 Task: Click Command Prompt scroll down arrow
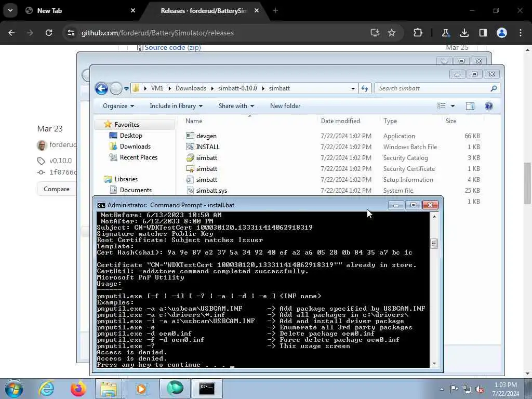pyautogui.click(x=434, y=363)
